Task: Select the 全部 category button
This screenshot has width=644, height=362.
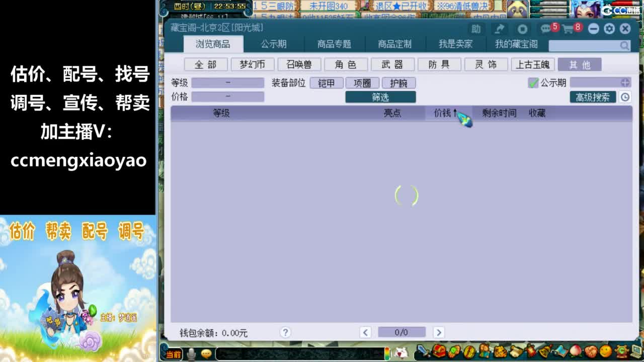Action: pos(206,65)
